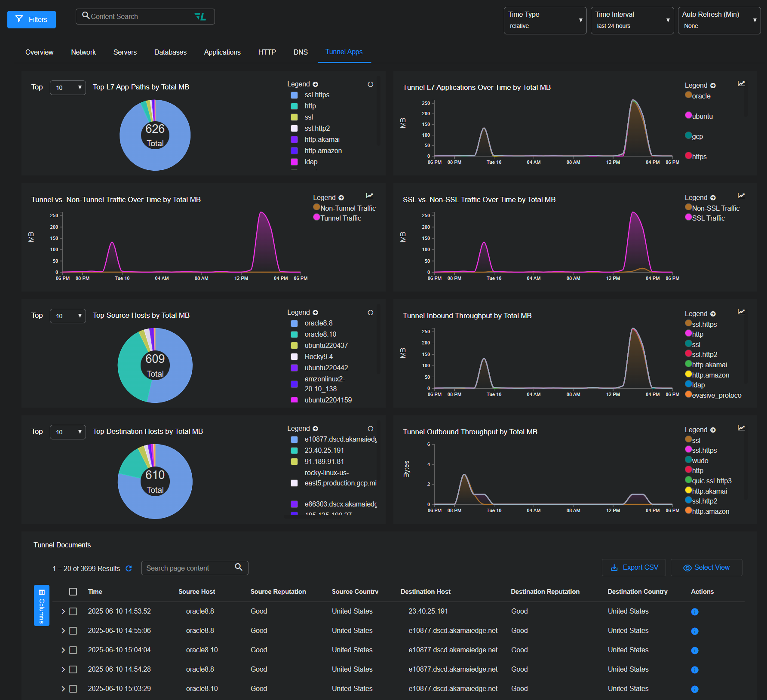Select checkbox of the 15:03:29 row
Viewport: 767px width, 700px height.
click(73, 689)
